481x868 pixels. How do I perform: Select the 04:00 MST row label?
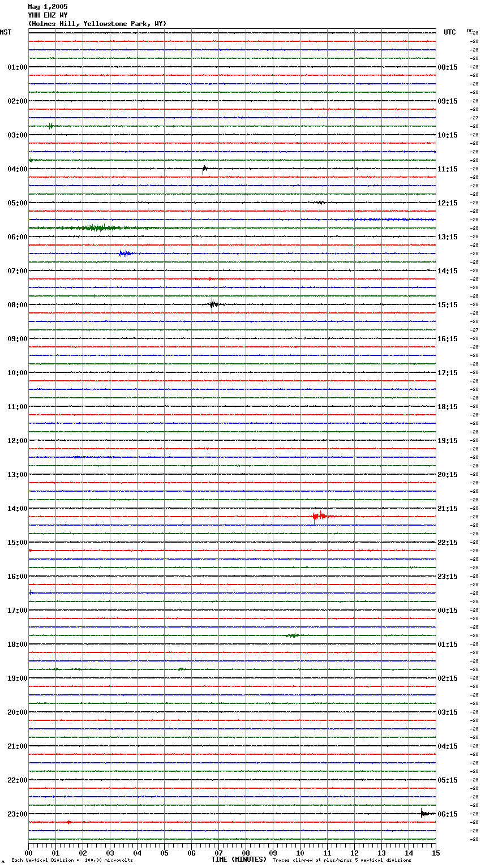[18, 169]
